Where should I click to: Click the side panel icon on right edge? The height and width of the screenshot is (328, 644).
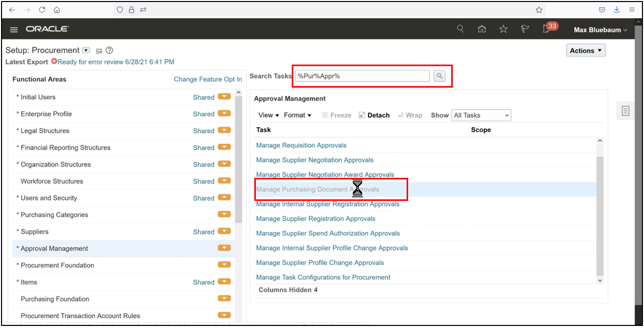point(625,110)
